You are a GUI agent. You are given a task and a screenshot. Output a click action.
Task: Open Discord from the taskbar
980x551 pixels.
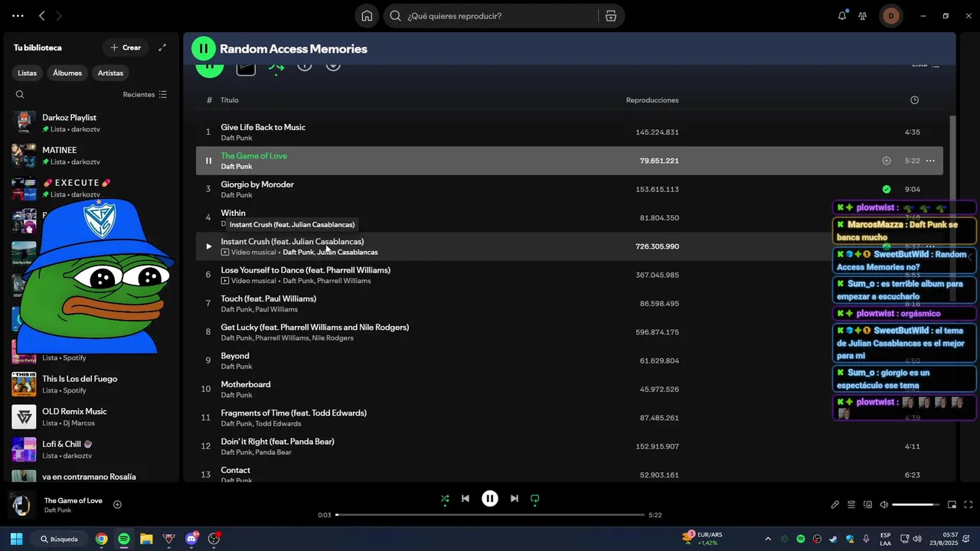pos(191,539)
